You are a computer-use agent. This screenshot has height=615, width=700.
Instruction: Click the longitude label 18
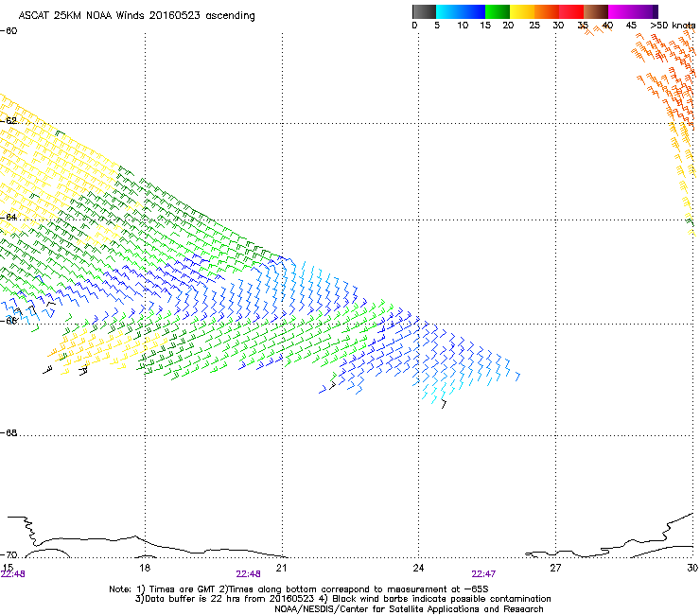tap(145, 568)
